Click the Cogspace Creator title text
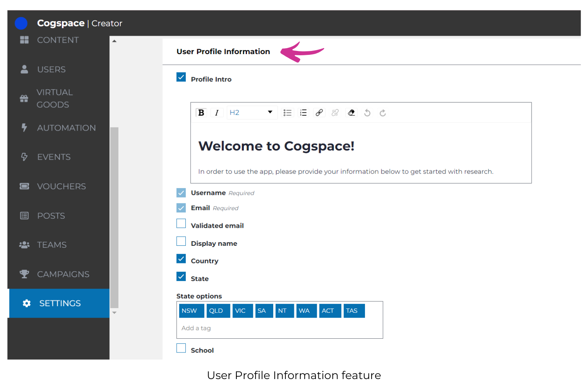 pos(80,23)
